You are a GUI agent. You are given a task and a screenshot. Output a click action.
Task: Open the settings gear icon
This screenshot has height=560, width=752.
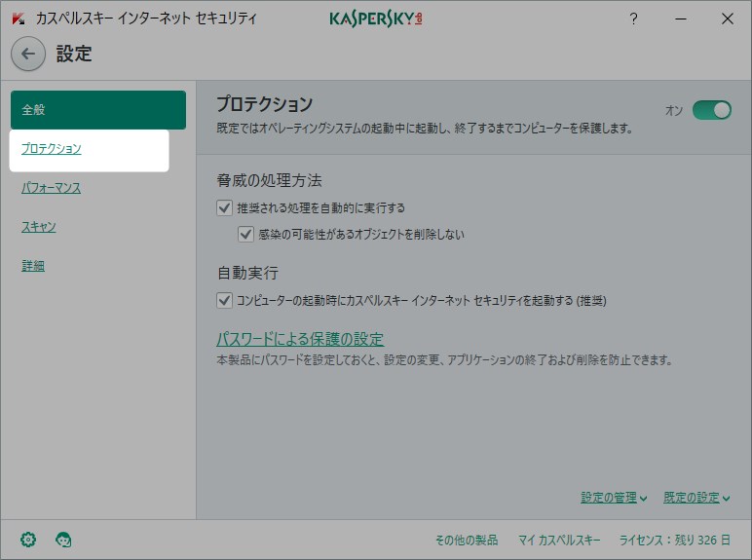click(28, 540)
